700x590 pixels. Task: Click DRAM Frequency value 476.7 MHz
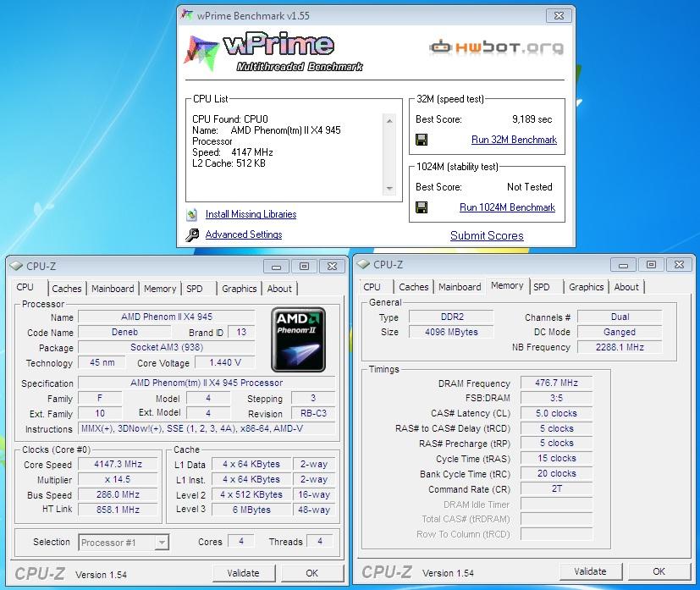[556, 383]
